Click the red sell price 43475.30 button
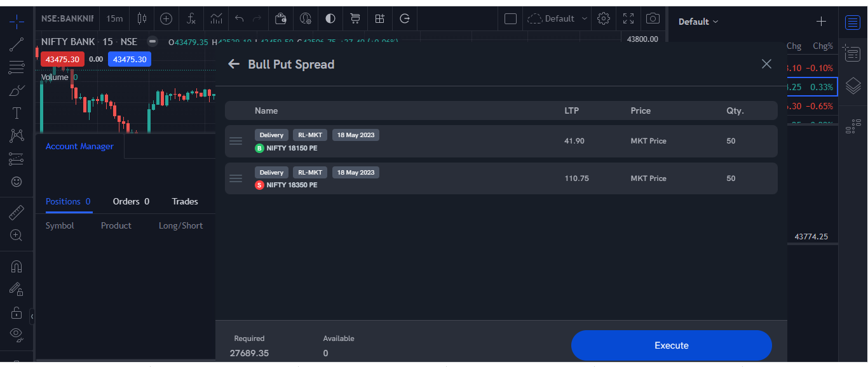Viewport: 868px width, 367px height. (62, 59)
